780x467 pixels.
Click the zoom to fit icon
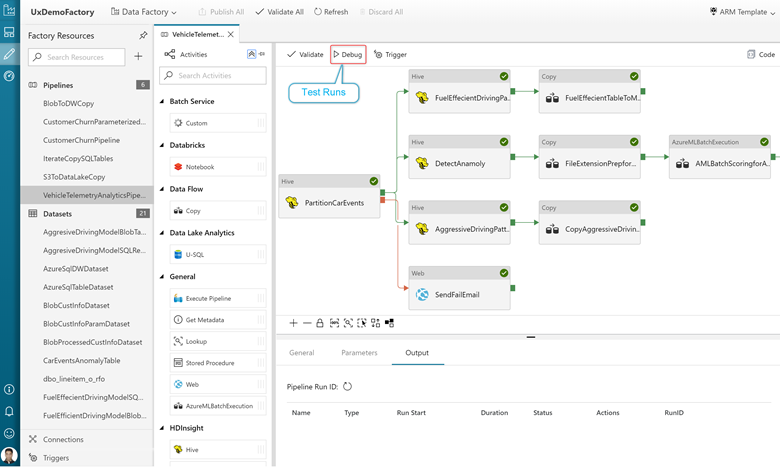[348, 323]
